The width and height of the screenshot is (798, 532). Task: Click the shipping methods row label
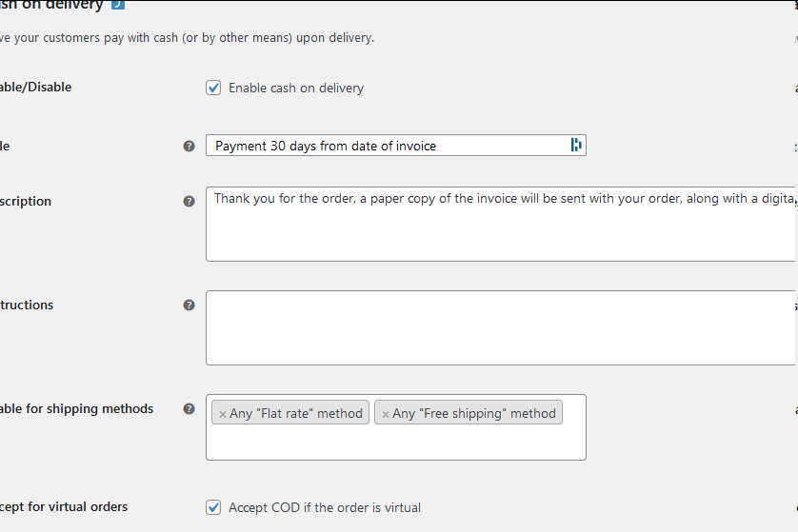[x=76, y=409]
